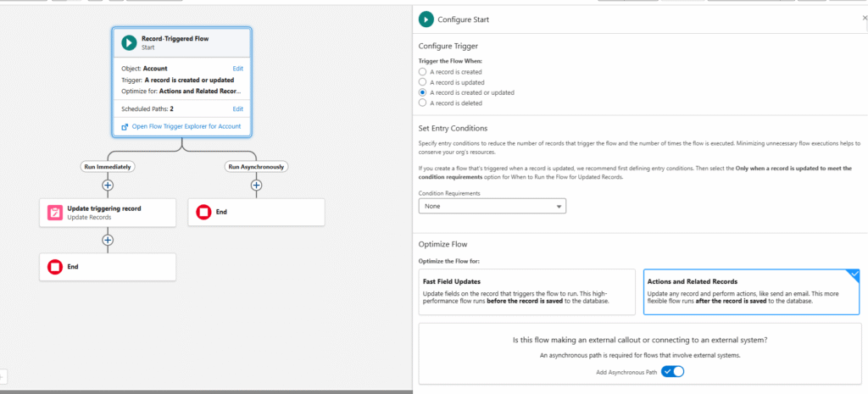Click the green Start play icon on flow card
The height and width of the screenshot is (394, 868).
(129, 42)
